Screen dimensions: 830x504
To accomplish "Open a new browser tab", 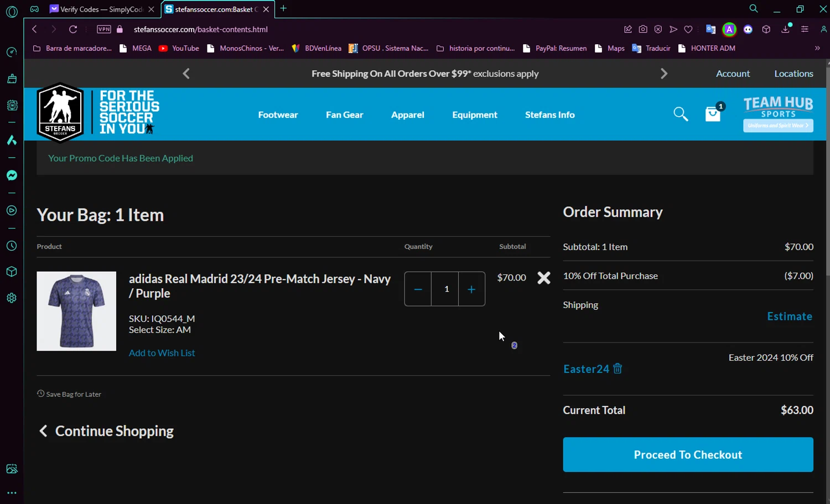I will pyautogui.click(x=283, y=8).
